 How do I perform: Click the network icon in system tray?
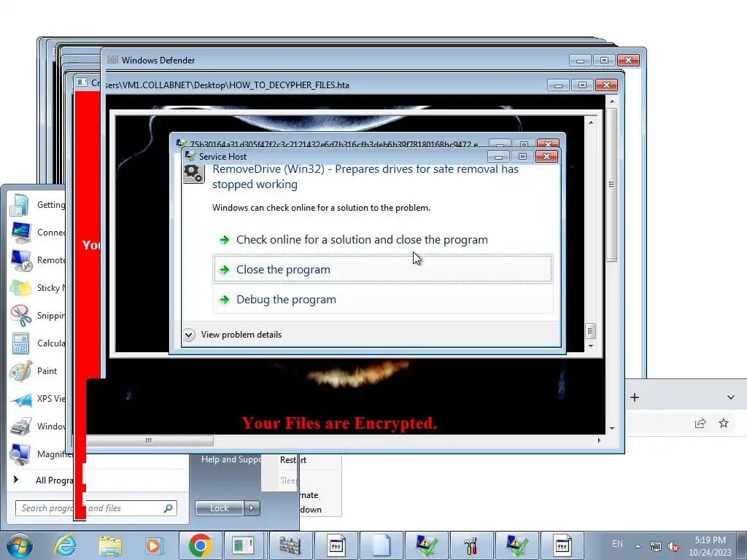656,545
